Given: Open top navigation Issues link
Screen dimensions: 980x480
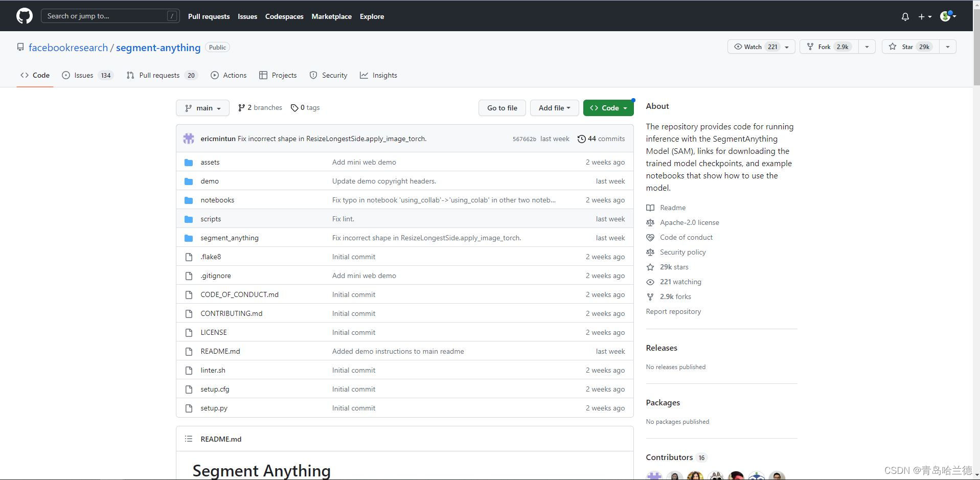Looking at the screenshot, I should (x=247, y=16).
